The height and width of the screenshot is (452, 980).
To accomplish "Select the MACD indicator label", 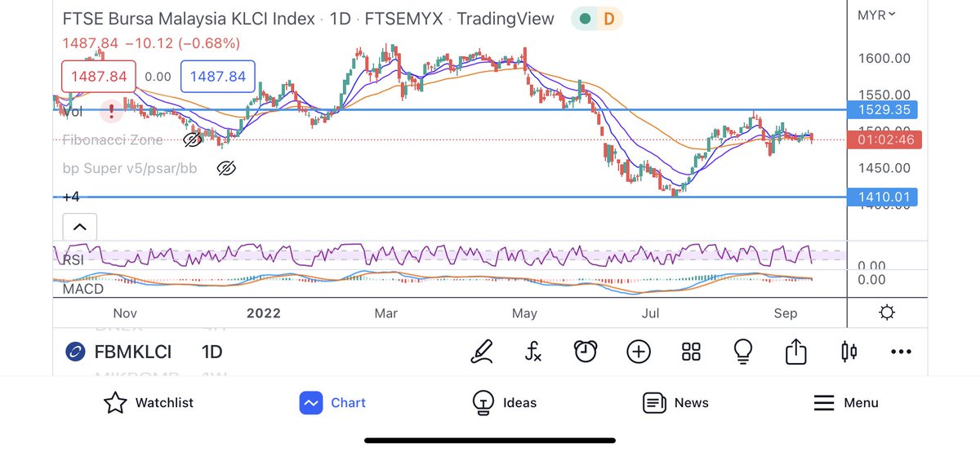I will click(83, 289).
